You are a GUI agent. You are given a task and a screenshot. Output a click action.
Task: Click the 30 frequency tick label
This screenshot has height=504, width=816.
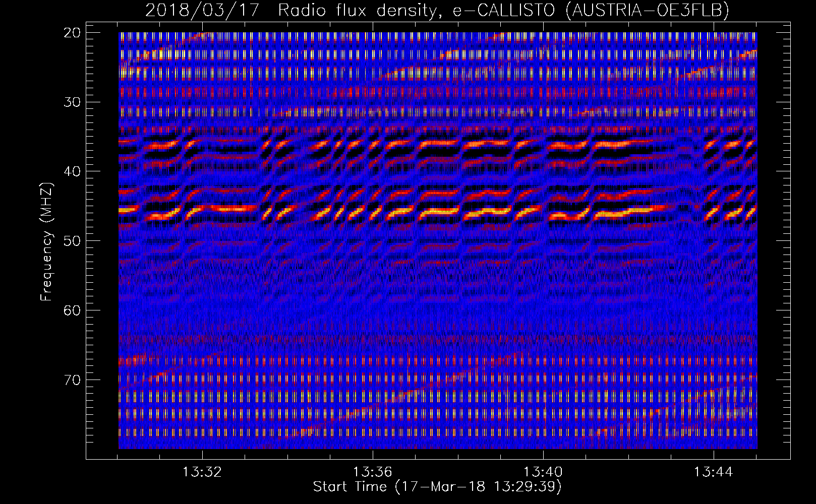coord(72,102)
